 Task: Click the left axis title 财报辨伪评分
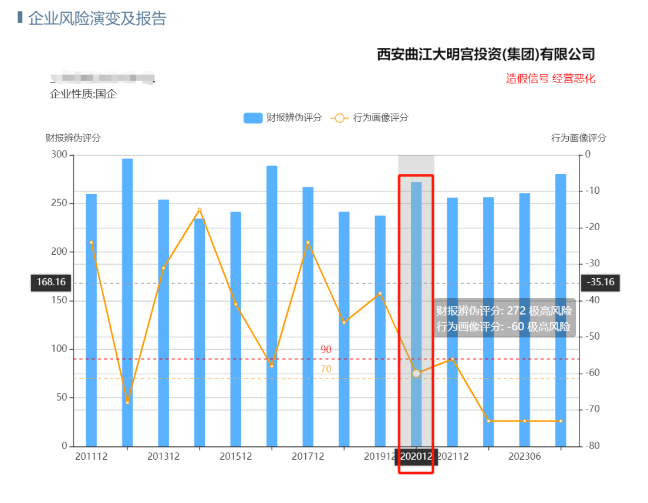tap(73, 138)
